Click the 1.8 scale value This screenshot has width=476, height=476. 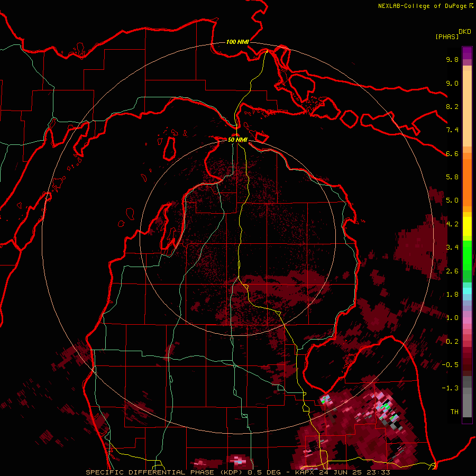pos(452,295)
